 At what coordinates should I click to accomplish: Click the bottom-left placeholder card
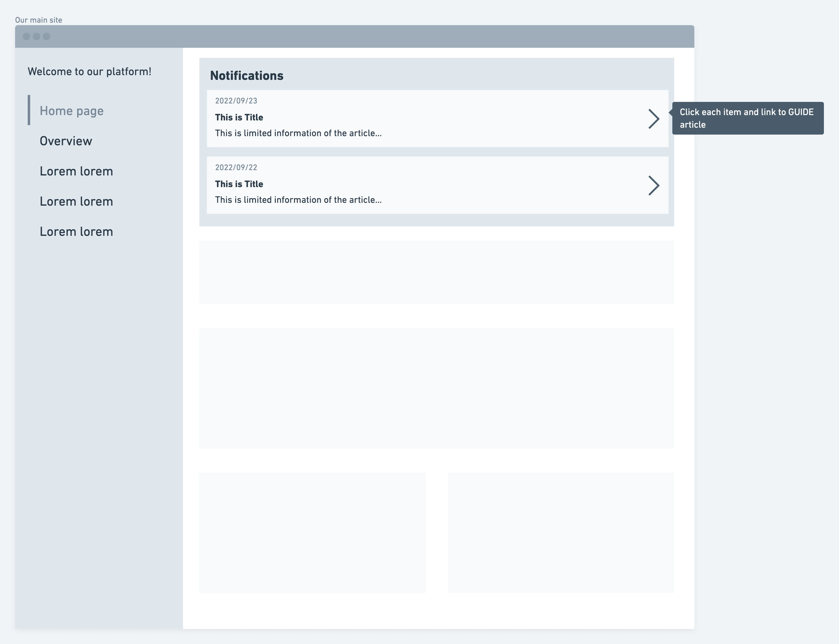[x=312, y=533]
